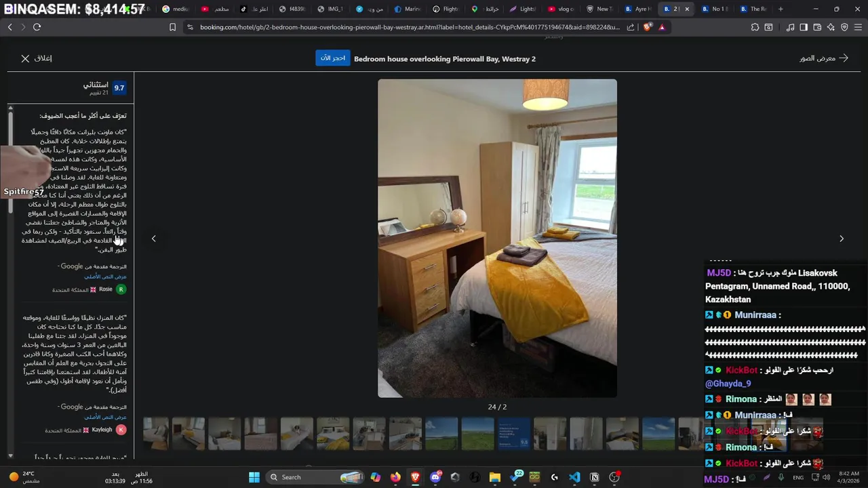
Task: Switch to the Marine tab
Action: pos(407,9)
